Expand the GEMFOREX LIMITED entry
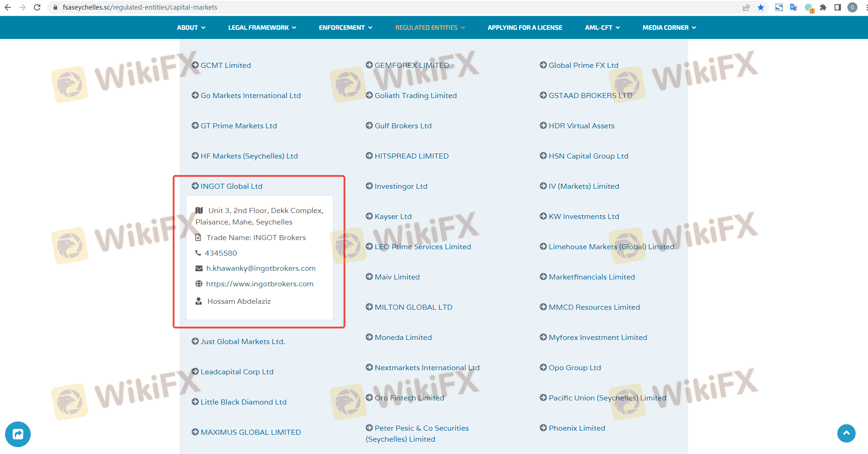The width and height of the screenshot is (868, 454). 411,65
